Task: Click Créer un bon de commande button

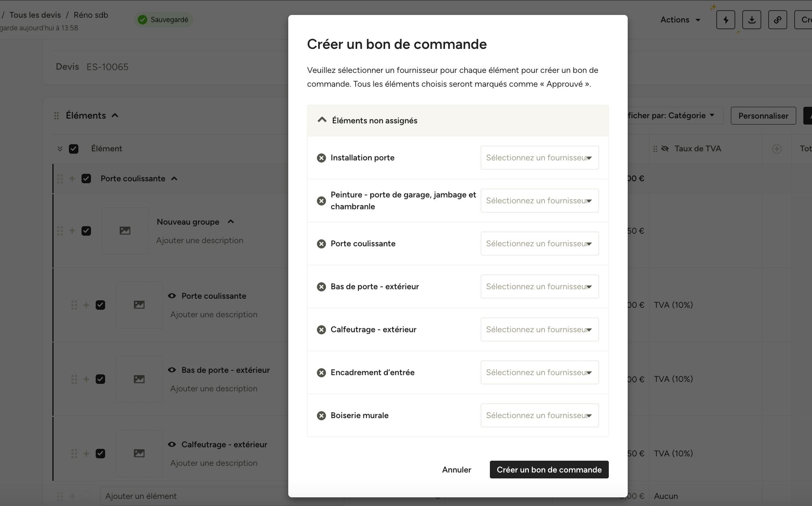Action: (x=549, y=470)
